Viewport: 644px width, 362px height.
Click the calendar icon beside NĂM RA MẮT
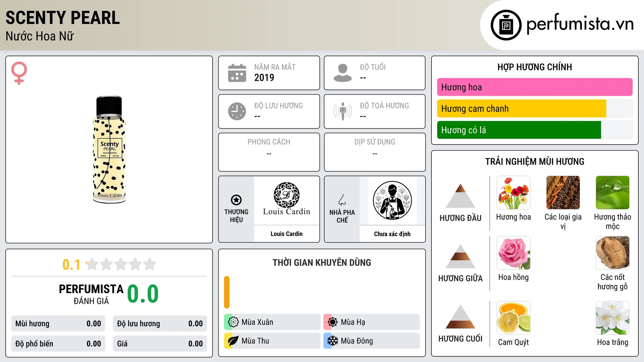[x=237, y=73]
